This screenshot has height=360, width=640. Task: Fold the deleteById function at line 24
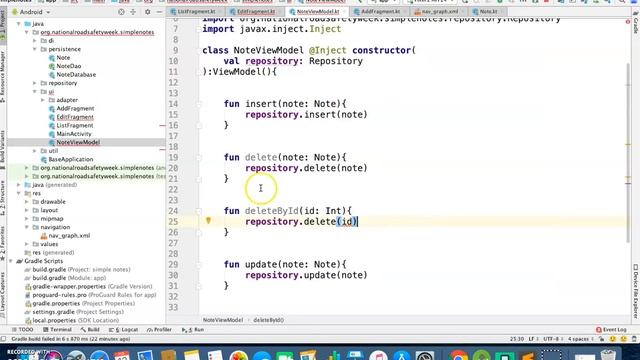coord(199,211)
